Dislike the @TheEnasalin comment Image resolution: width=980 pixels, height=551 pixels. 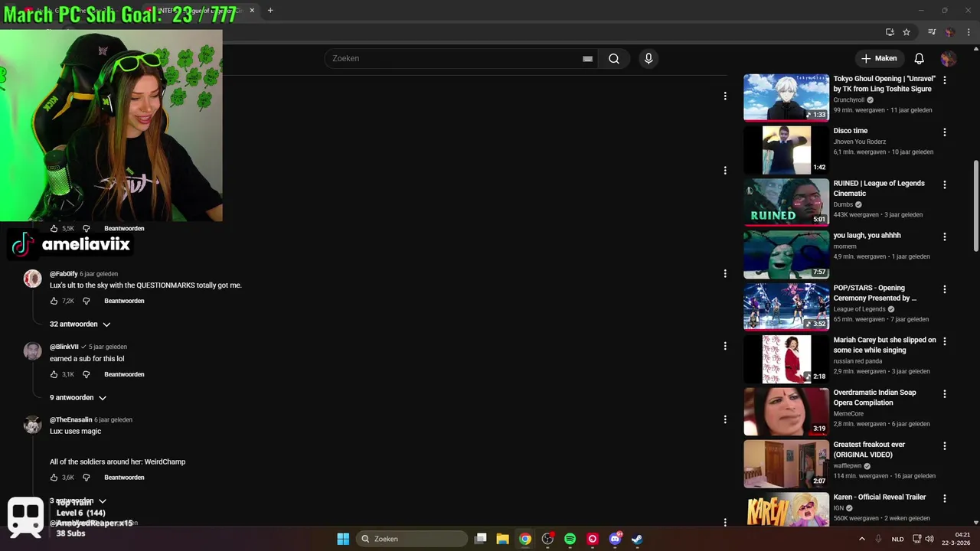point(87,478)
